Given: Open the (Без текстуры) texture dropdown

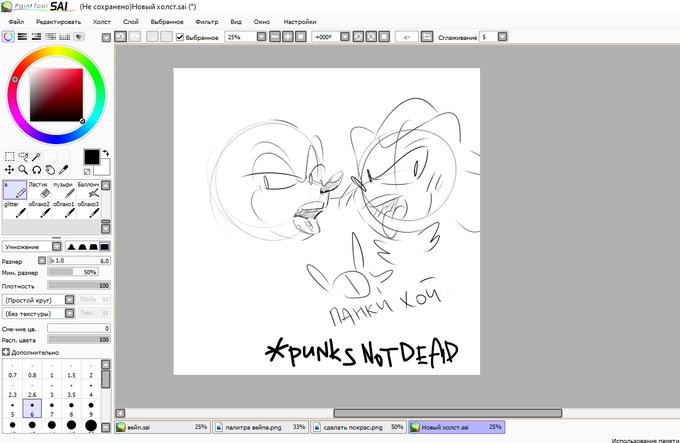Looking at the screenshot, I should coord(69,313).
